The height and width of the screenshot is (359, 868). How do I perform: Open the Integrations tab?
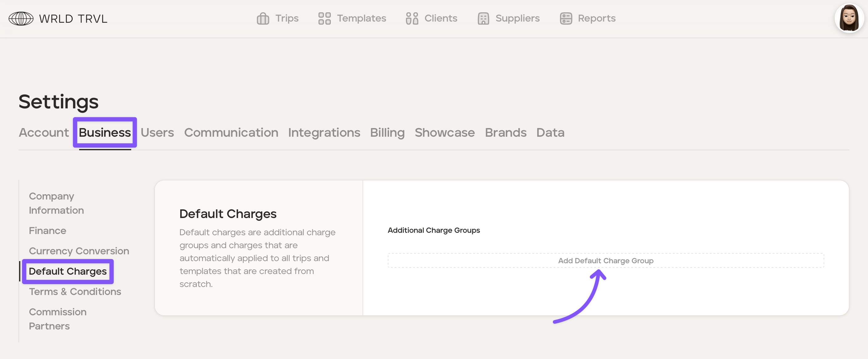click(324, 133)
